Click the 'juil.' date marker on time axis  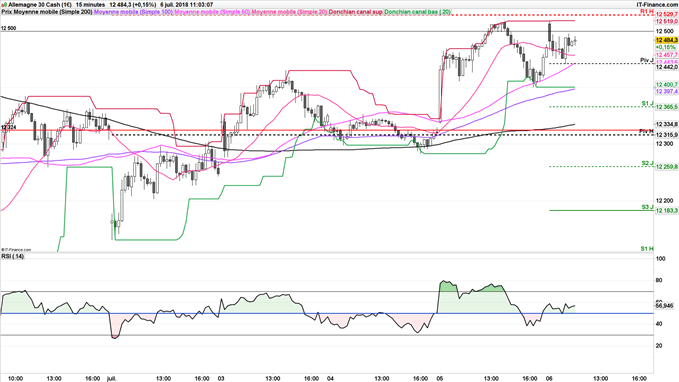point(112,379)
